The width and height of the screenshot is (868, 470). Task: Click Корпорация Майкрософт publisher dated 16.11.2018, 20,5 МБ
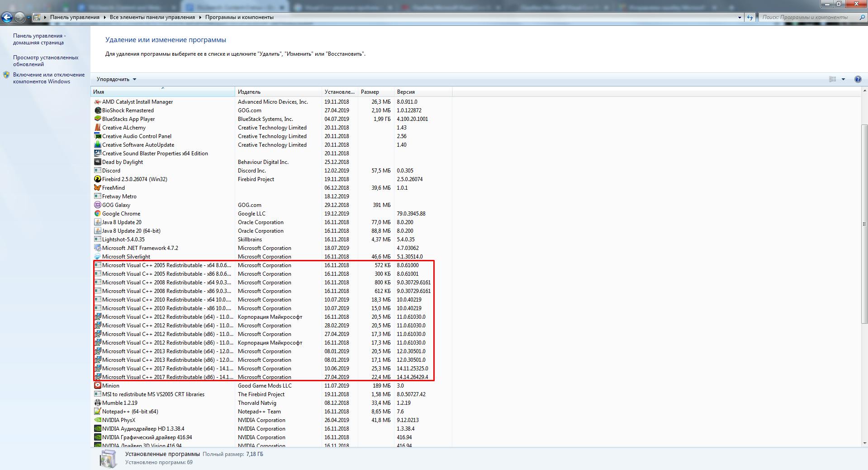click(x=270, y=317)
